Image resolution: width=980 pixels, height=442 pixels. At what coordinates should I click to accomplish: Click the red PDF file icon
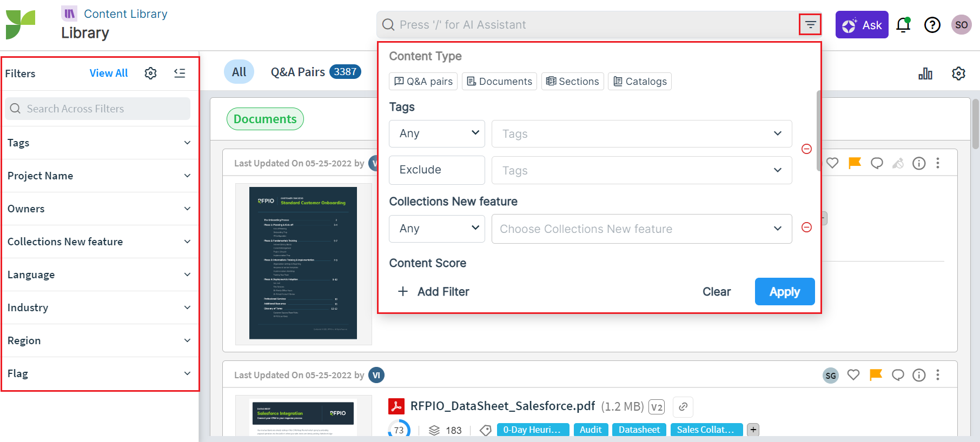396,406
